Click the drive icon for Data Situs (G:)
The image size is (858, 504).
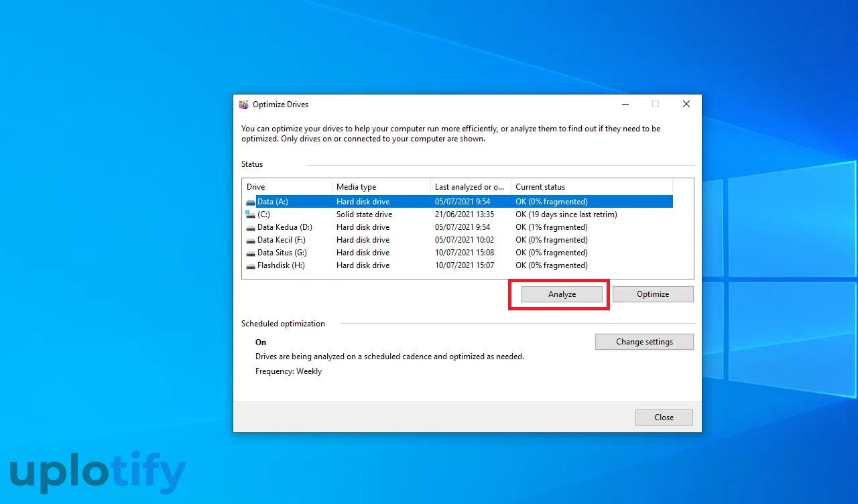(251, 253)
